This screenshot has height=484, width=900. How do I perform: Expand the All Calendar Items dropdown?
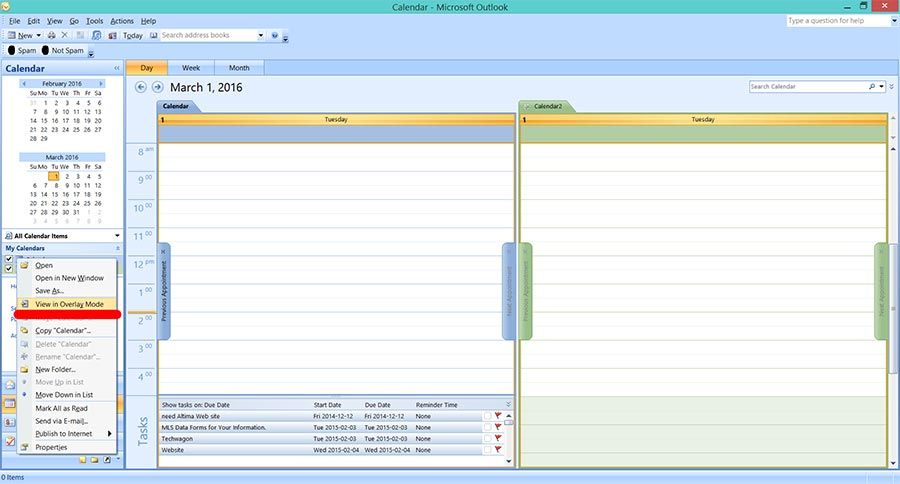pyautogui.click(x=117, y=236)
